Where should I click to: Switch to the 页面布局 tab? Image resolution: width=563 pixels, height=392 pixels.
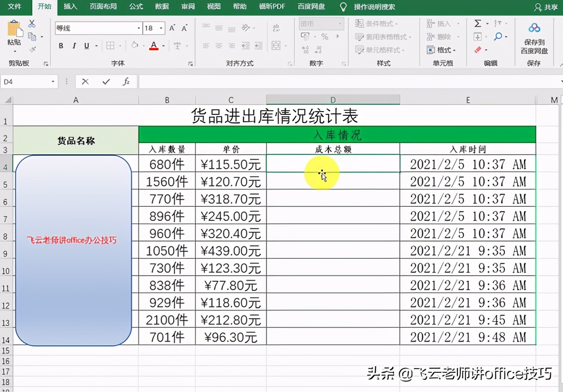103,7
